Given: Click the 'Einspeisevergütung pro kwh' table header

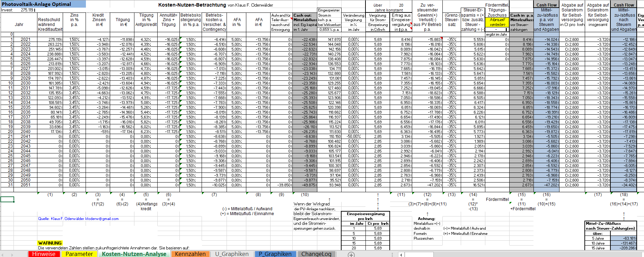Looking at the screenshot, I should [x=365, y=216].
